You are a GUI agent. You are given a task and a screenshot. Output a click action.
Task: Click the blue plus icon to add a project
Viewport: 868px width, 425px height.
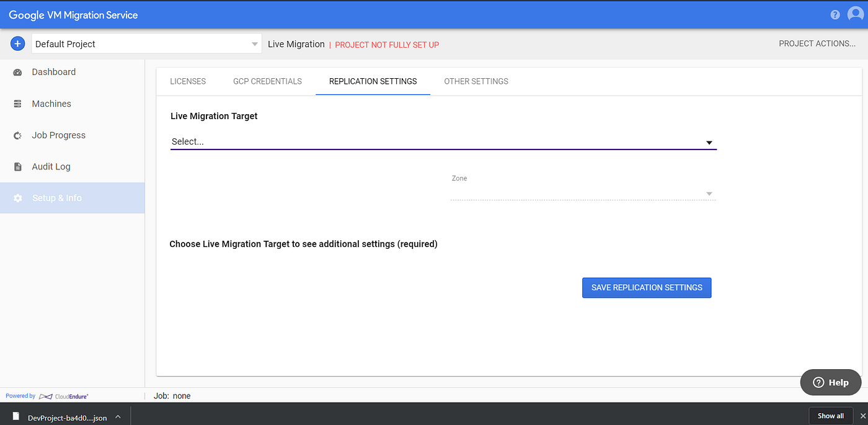pos(17,43)
